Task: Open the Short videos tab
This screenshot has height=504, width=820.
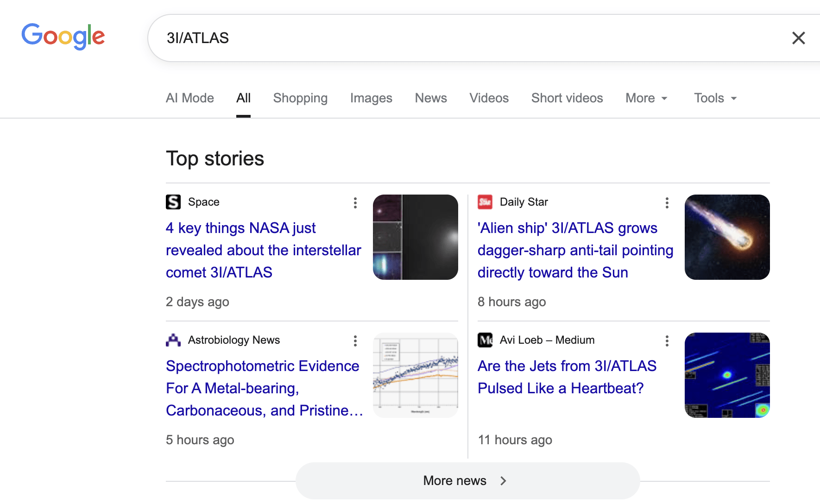Action: [x=567, y=98]
